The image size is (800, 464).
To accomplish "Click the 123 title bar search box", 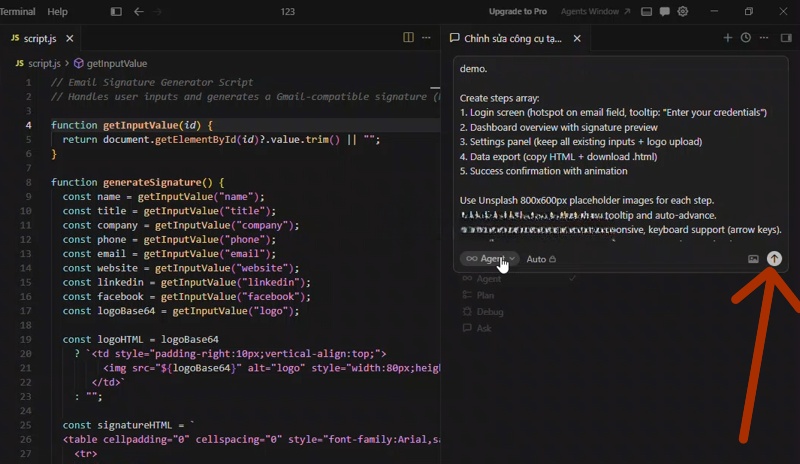I will [288, 12].
